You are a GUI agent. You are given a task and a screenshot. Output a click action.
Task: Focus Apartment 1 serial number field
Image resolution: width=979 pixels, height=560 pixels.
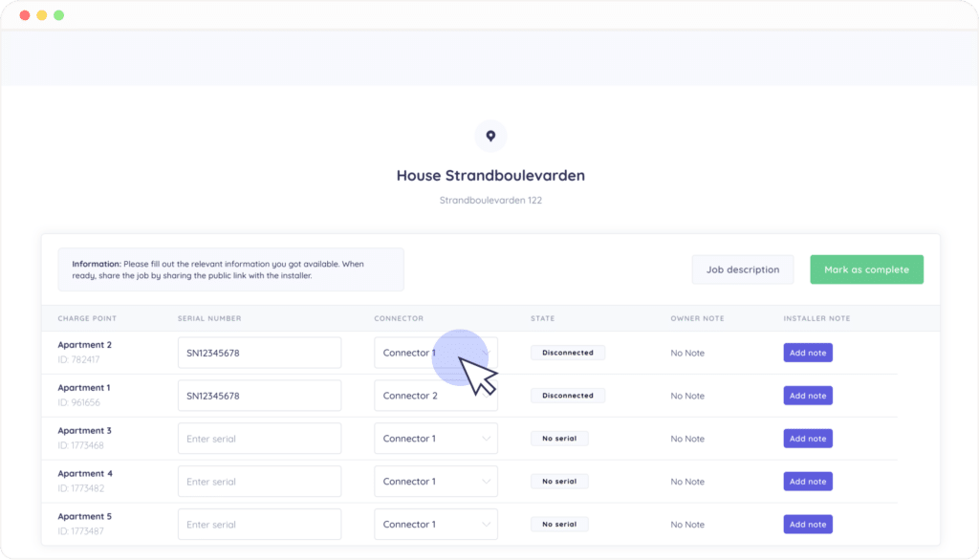pyautogui.click(x=259, y=396)
